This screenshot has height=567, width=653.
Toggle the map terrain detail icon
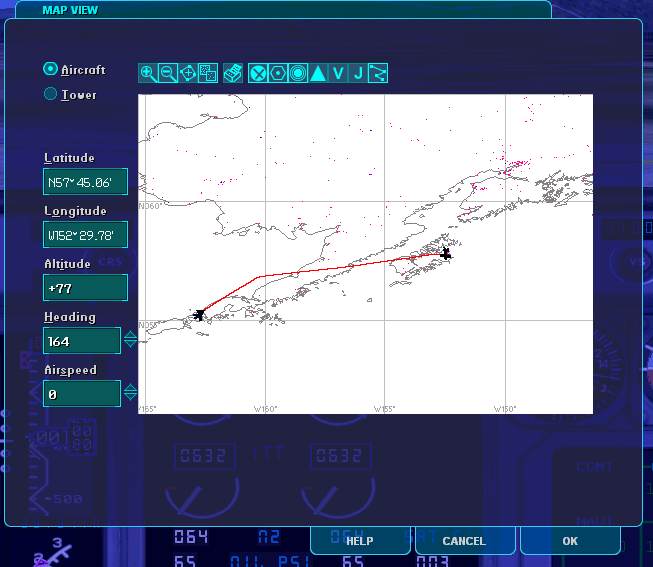tap(208, 73)
